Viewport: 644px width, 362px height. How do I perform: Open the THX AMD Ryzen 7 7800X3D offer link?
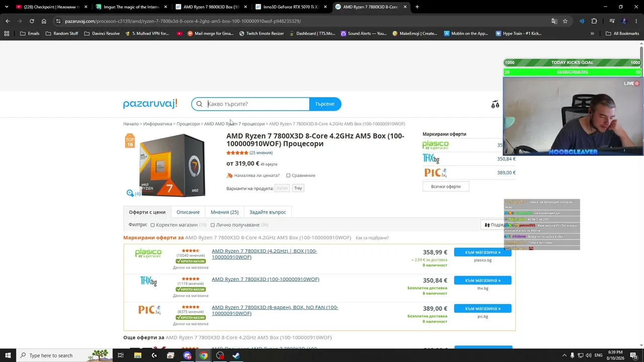coord(265,279)
